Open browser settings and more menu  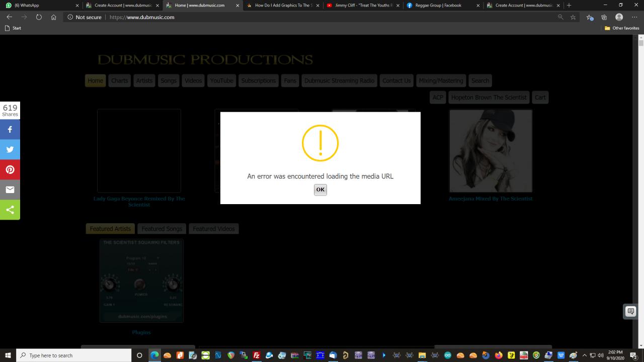[634, 17]
